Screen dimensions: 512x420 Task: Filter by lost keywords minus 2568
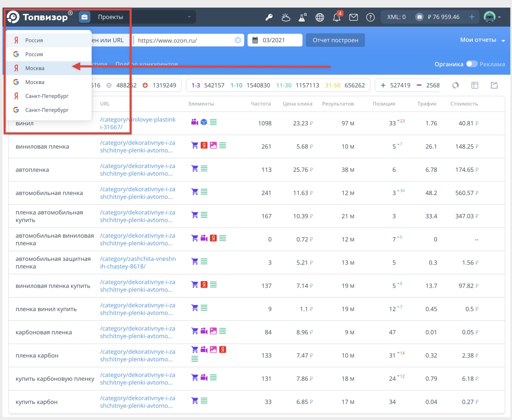[x=428, y=85]
